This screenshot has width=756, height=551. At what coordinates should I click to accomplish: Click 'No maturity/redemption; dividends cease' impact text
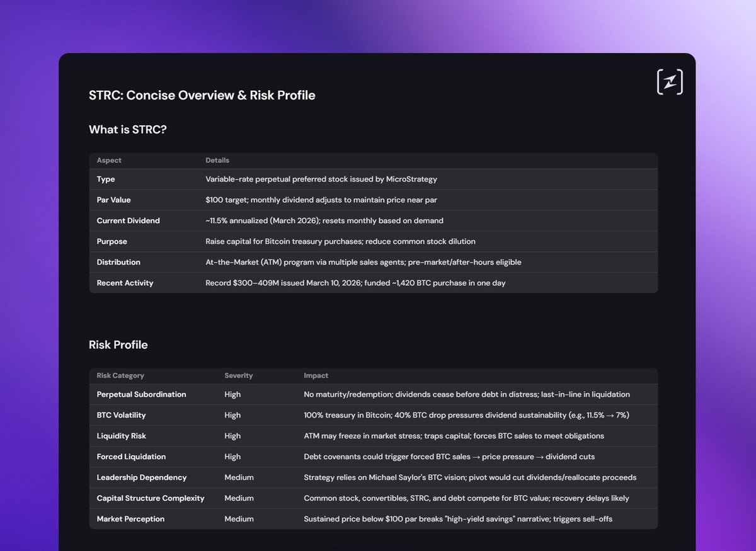coord(467,395)
